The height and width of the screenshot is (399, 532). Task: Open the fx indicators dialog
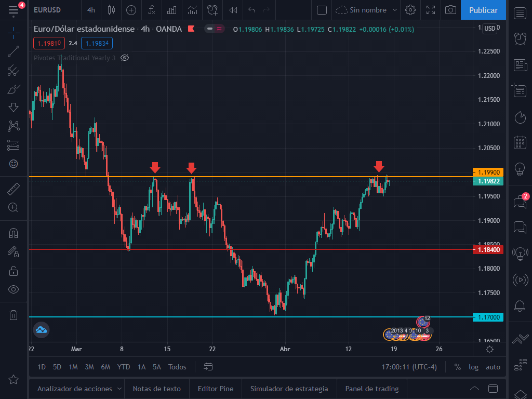151,10
